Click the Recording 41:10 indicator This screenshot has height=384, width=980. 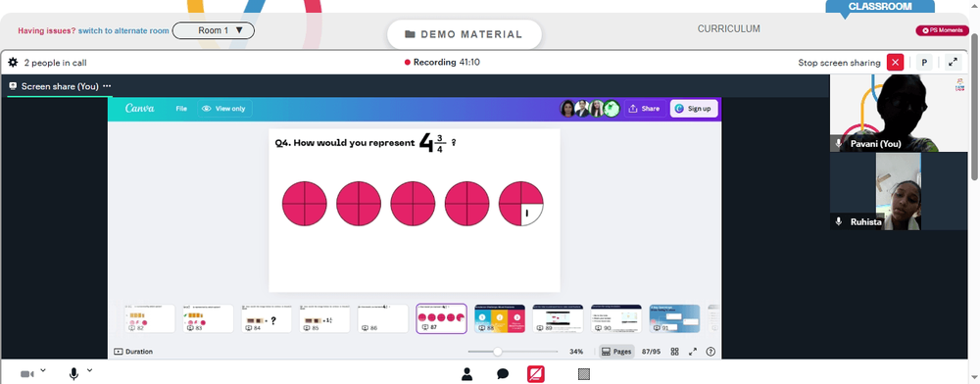(442, 63)
